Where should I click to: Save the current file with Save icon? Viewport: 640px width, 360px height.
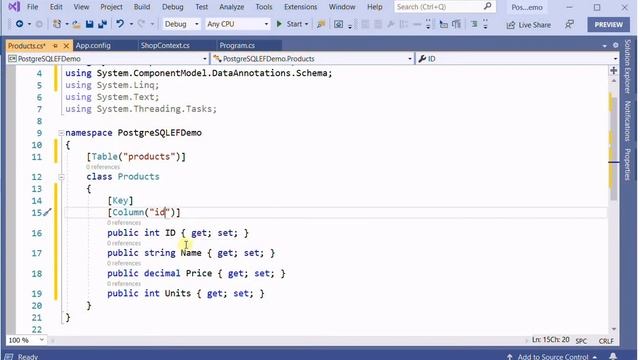click(x=89, y=24)
